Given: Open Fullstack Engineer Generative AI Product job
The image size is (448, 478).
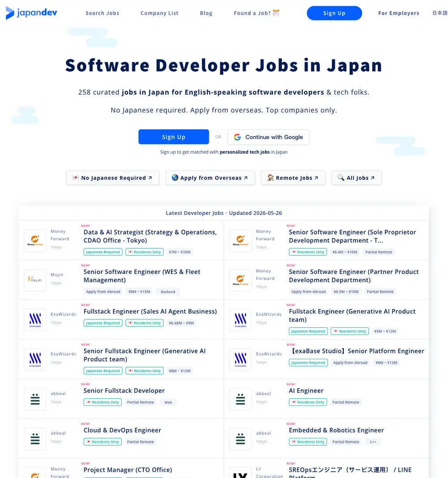Looking at the screenshot, I should click(x=352, y=316).
